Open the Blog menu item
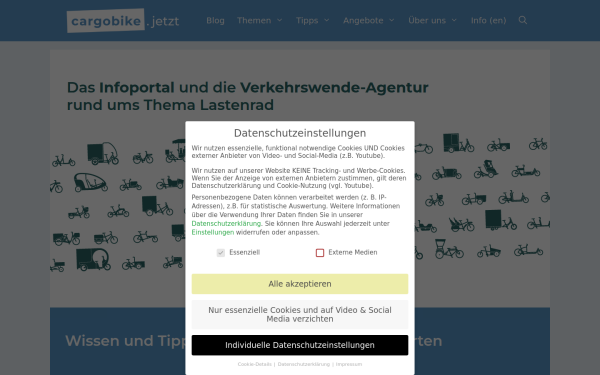Screen dimensions: 600x375 point(215,21)
